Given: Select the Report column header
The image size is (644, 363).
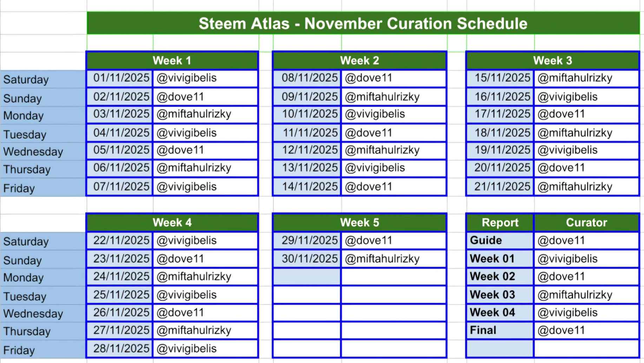Looking at the screenshot, I should pos(500,222).
